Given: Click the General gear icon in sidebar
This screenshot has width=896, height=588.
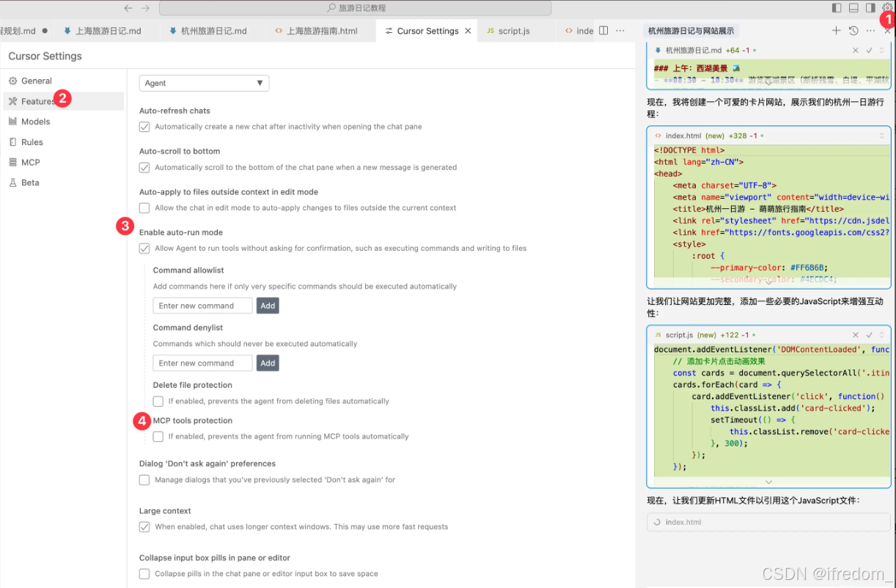Looking at the screenshot, I should (x=13, y=81).
